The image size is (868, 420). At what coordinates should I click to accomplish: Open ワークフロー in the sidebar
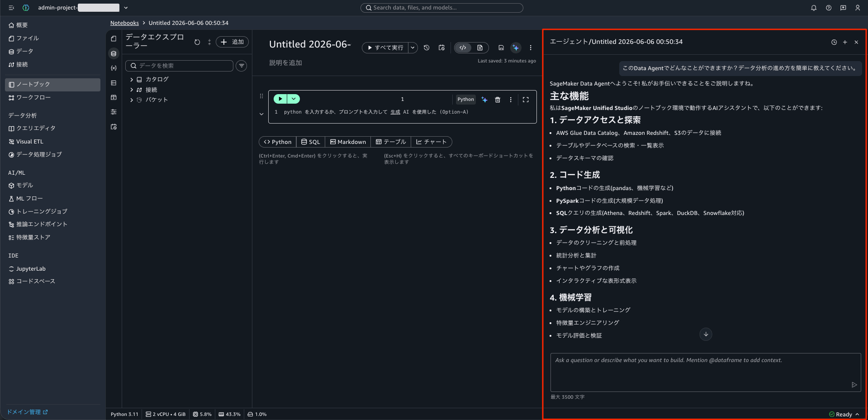pos(29,98)
